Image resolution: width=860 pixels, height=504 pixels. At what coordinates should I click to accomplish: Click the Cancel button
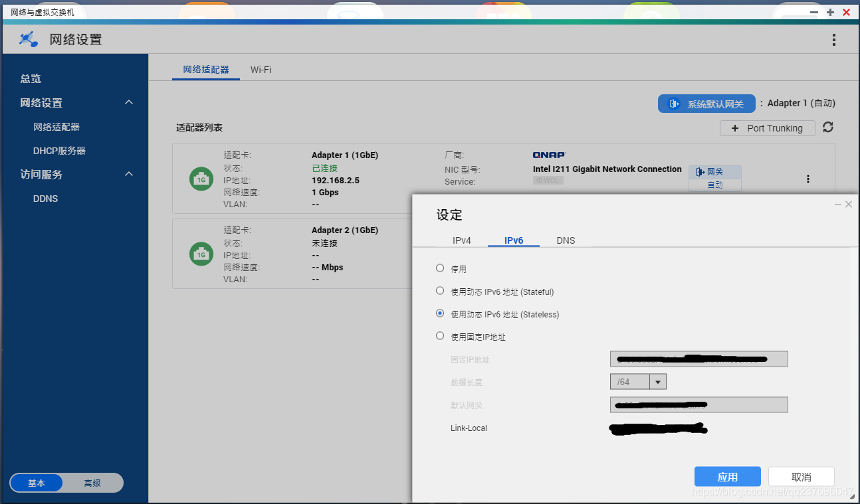point(802,477)
